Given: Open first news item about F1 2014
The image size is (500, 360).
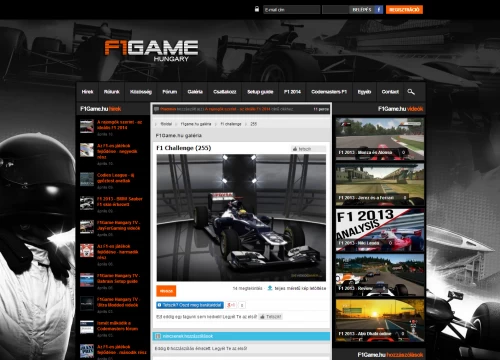Looking at the screenshot, I should click(119, 125).
